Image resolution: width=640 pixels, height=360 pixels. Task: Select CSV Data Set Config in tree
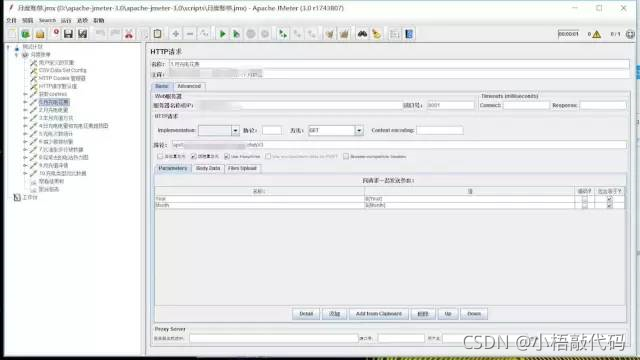tap(62, 71)
